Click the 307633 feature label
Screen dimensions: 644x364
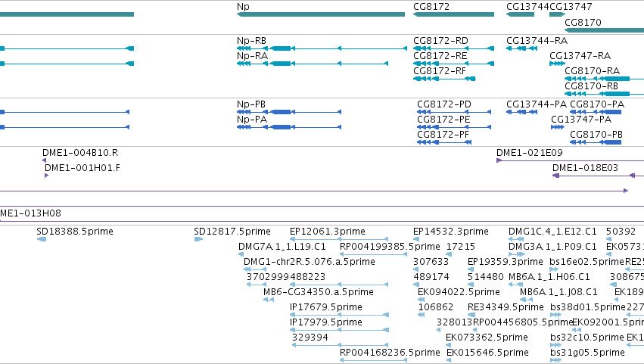pos(431,262)
